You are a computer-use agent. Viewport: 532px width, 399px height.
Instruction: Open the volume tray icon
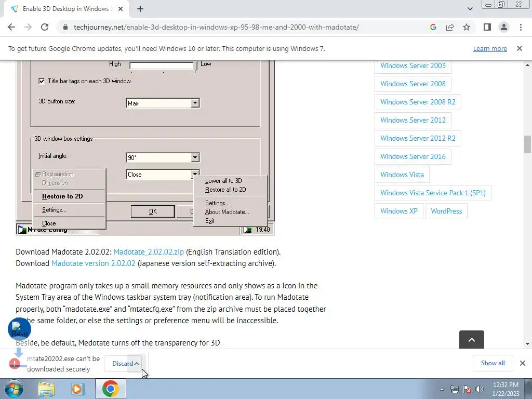coord(479,389)
